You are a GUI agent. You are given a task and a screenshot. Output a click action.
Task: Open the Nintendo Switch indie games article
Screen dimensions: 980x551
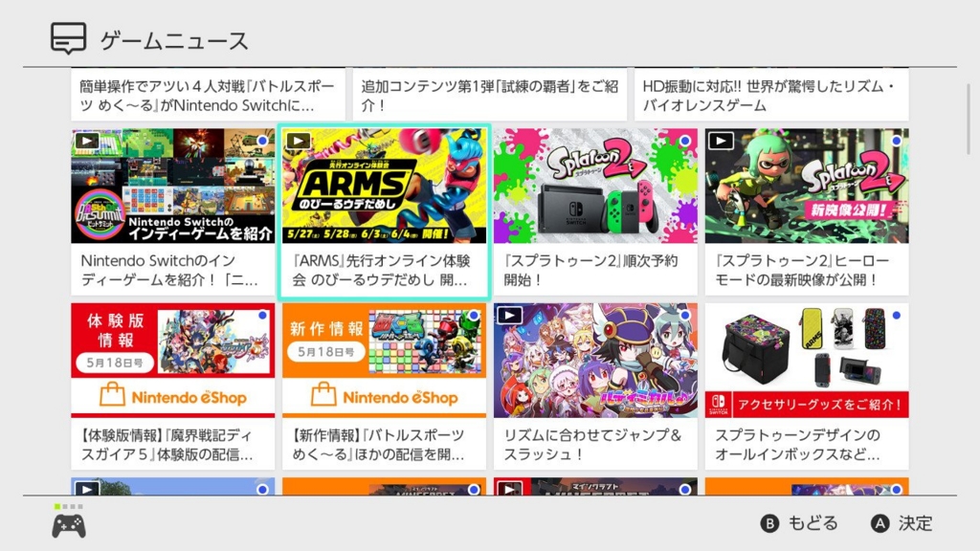coord(172,211)
